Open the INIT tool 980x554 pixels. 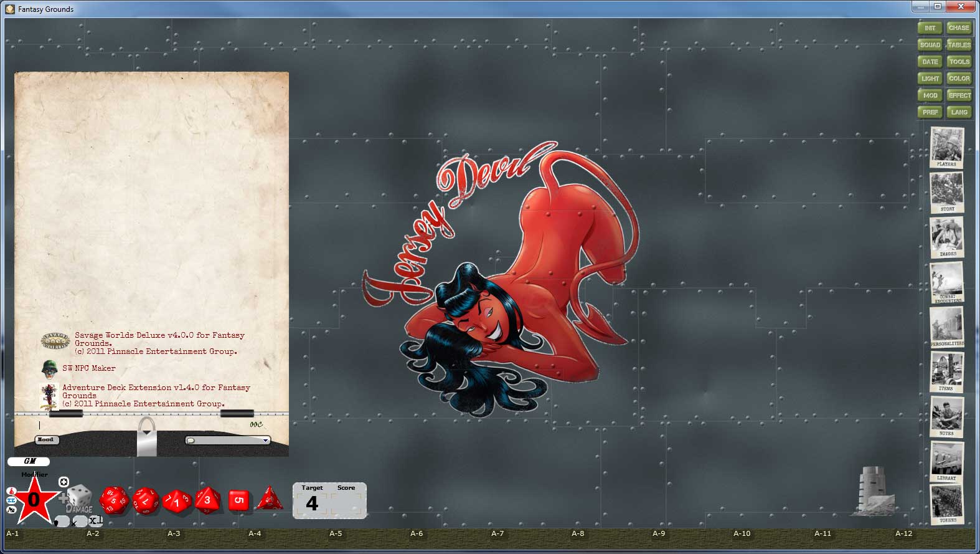click(x=930, y=27)
